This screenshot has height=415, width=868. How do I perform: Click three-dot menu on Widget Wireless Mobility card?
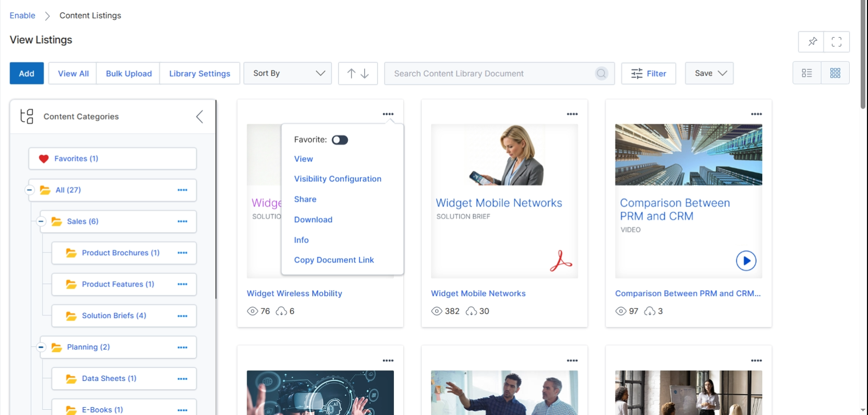click(388, 114)
